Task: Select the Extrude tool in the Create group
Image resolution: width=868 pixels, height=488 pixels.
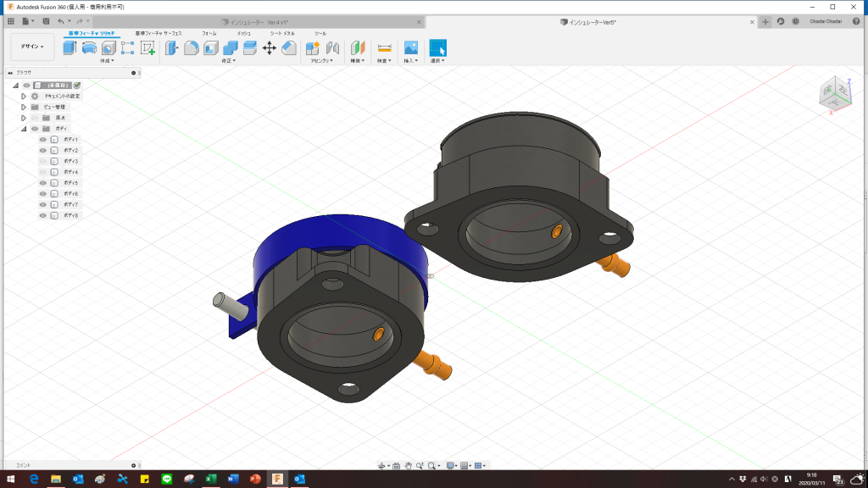Action: pos(70,47)
